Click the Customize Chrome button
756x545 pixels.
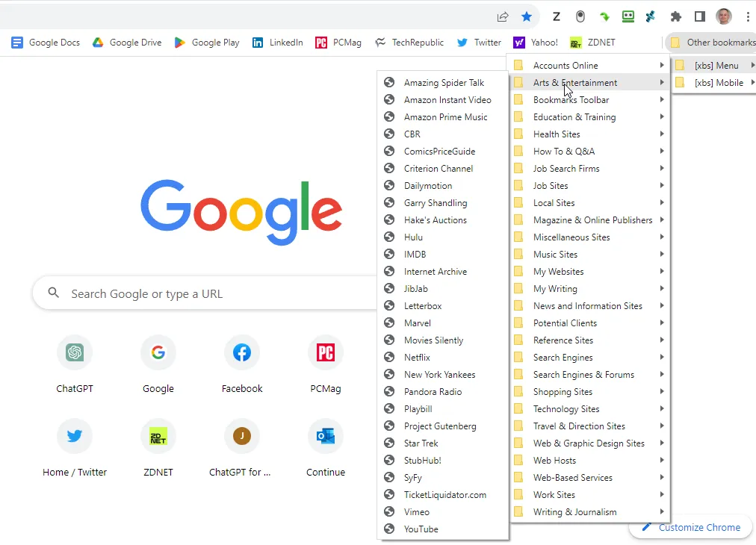click(691, 527)
